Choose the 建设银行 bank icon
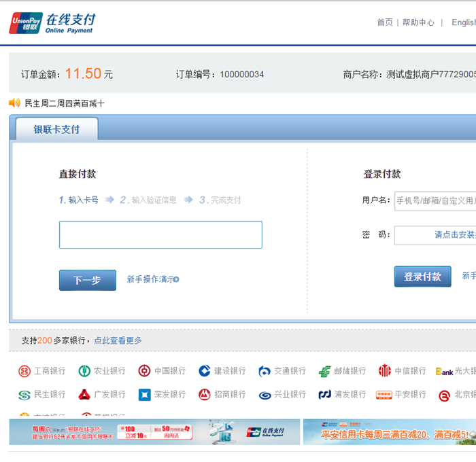Image resolution: width=476 pixels, height=462 pixels. click(x=204, y=371)
